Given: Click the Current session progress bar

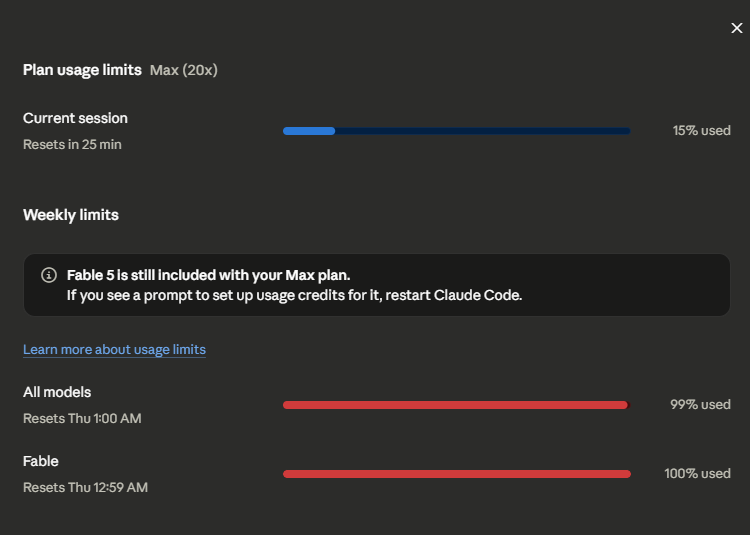Looking at the screenshot, I should [x=456, y=131].
